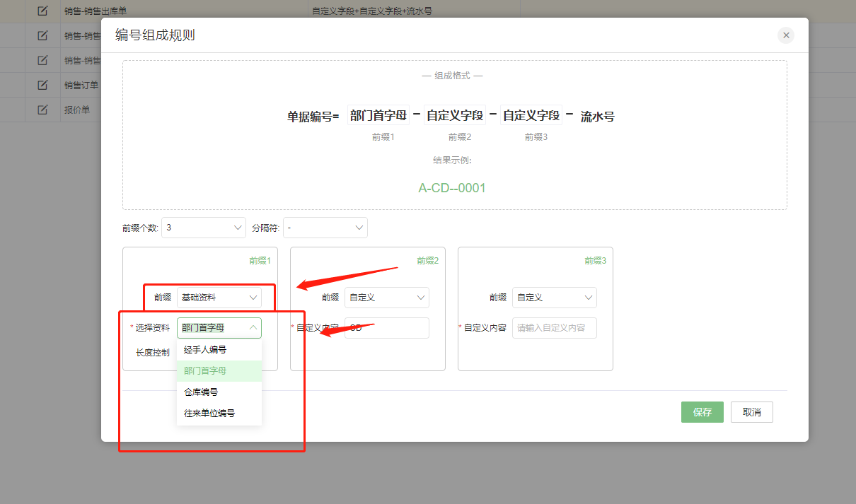
Task: Select 仓库编号 option
Action: tap(219, 392)
